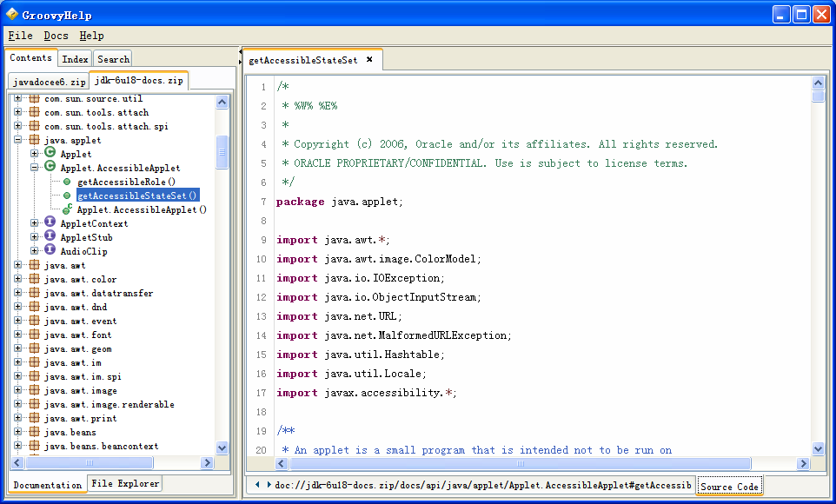Select java.beans.beancontext in the tree
Screen dimensions: 836x504
click(101, 446)
